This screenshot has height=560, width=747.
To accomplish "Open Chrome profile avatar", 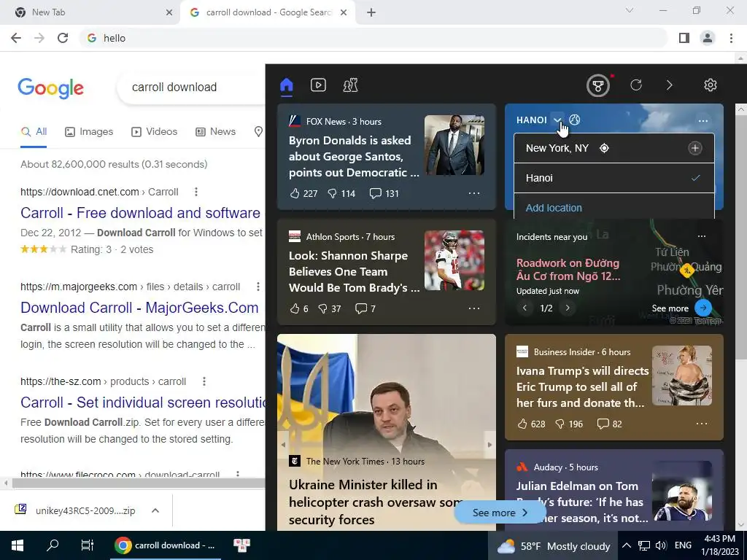I will 708,38.
